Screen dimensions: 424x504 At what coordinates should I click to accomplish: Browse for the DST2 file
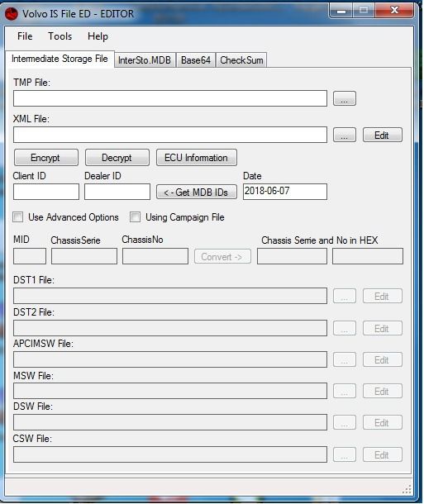coord(345,328)
